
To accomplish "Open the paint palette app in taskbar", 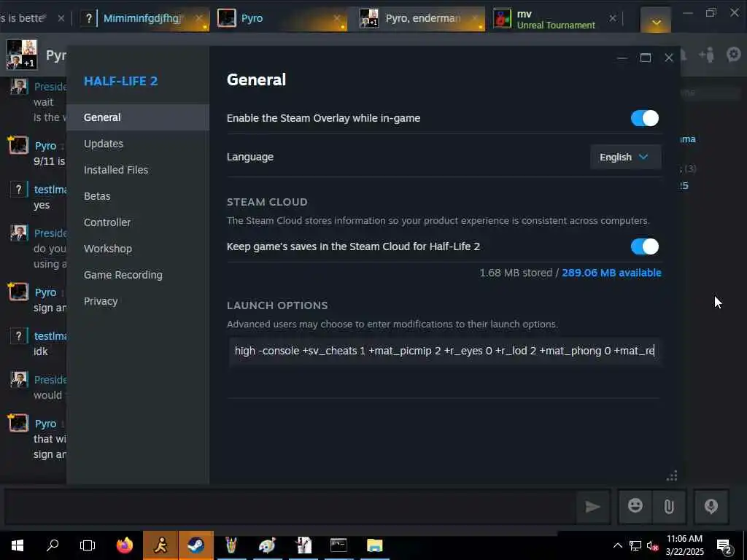I will [x=267, y=545].
